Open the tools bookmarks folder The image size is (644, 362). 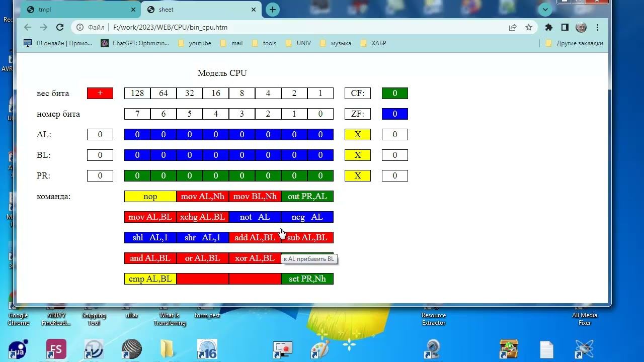coord(264,43)
